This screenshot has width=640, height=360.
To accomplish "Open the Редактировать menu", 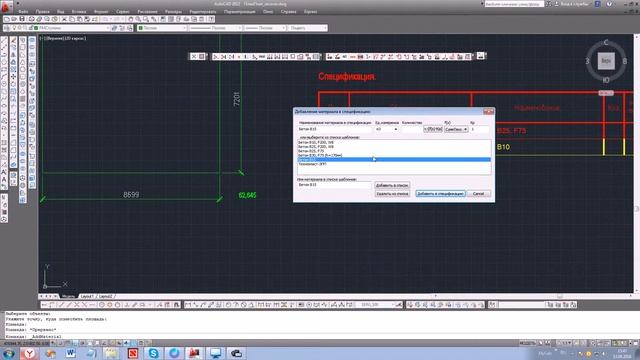I will point(203,11).
